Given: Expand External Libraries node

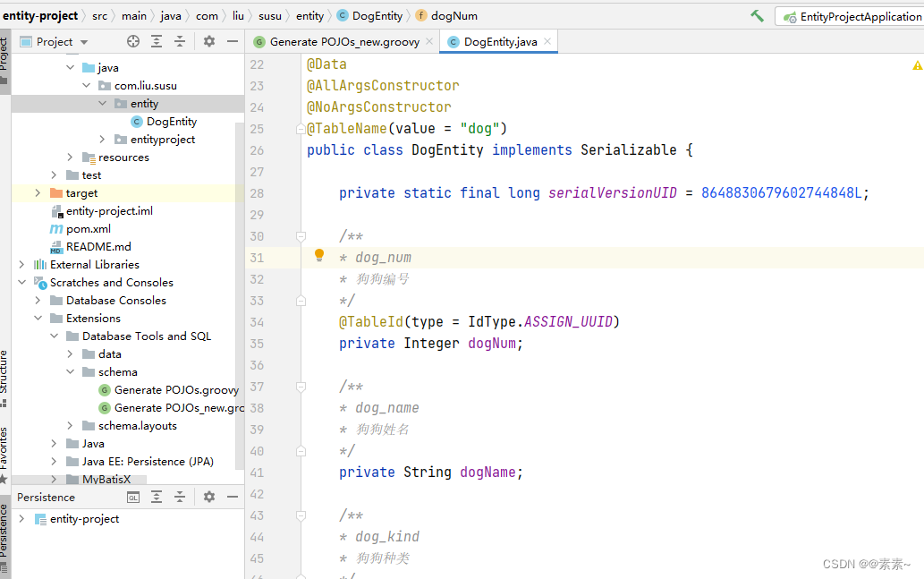Looking at the screenshot, I should 21,264.
